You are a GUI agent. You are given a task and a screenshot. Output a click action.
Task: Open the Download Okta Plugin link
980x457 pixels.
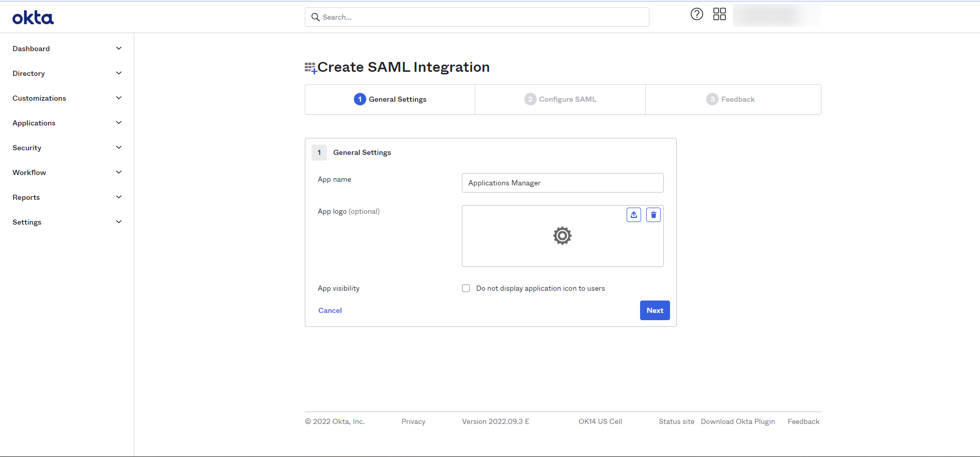(x=738, y=421)
